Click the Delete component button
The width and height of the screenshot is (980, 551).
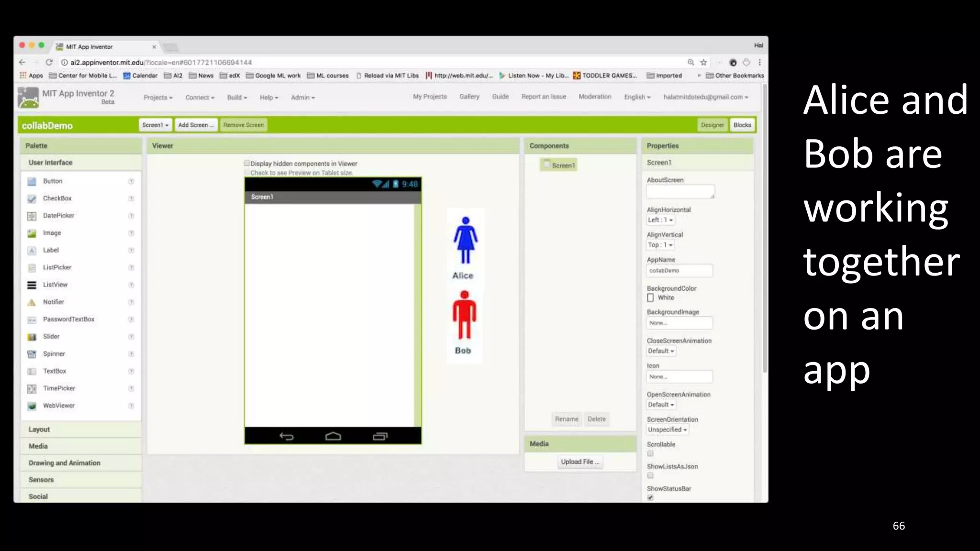(597, 419)
